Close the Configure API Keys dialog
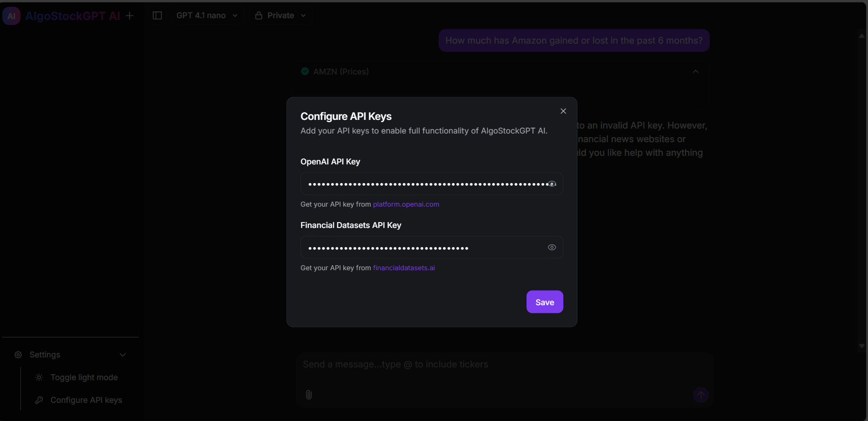Image resolution: width=868 pixels, height=421 pixels. pyautogui.click(x=563, y=111)
